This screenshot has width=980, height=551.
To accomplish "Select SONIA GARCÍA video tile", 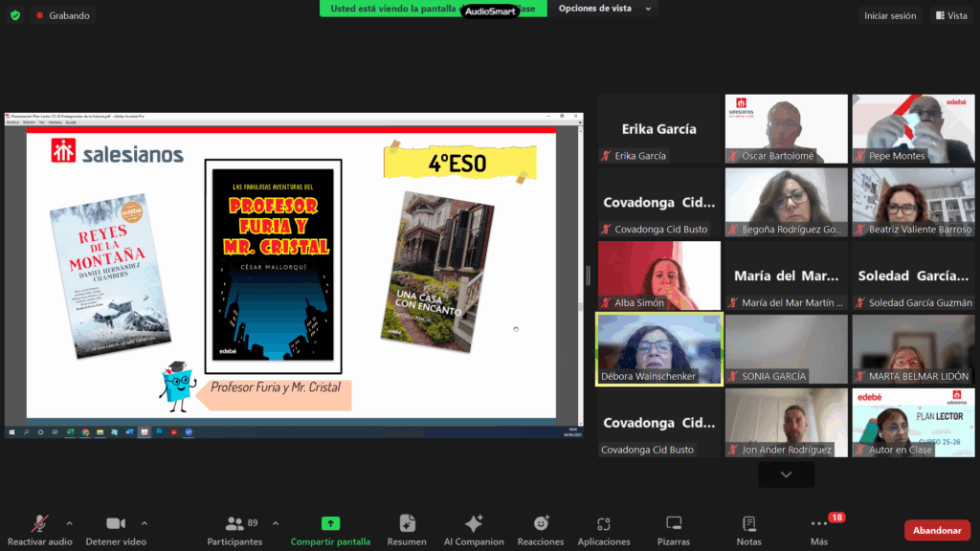I will click(787, 349).
